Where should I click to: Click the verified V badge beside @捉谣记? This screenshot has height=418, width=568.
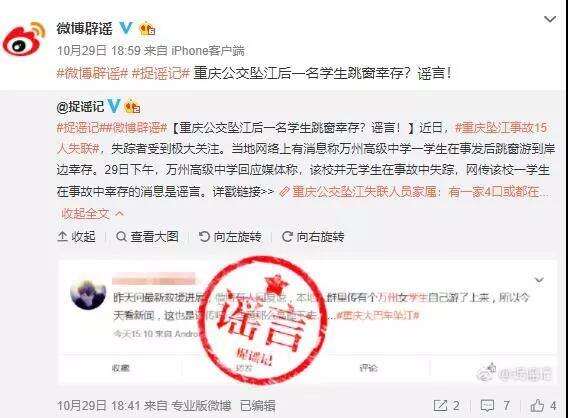click(x=114, y=106)
